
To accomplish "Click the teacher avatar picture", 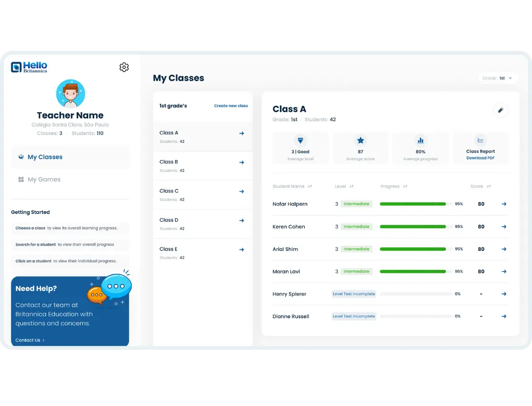I will (x=70, y=94).
